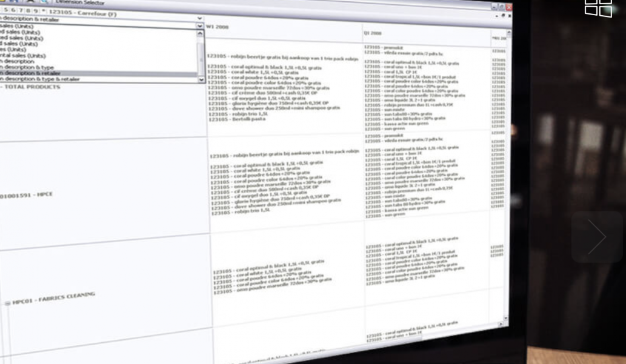This screenshot has width=626, height=364.
Task: Click level button 8 in the toolbar
Action: click(28, 11)
